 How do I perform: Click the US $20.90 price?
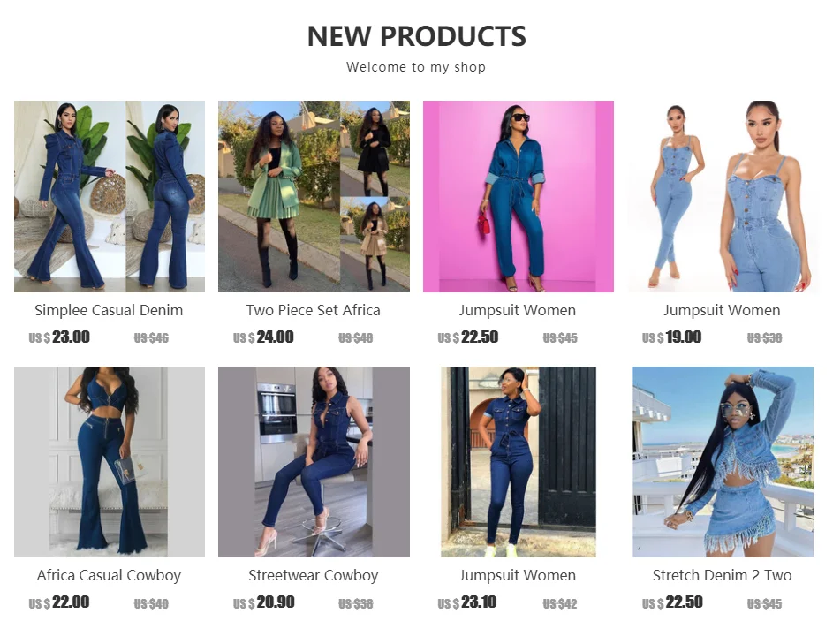(x=263, y=602)
